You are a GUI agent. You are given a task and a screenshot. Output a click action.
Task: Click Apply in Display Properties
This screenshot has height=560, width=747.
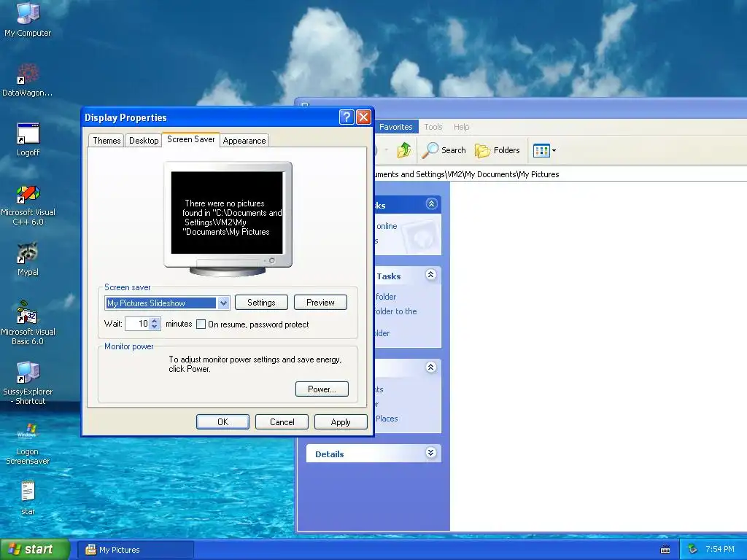click(x=341, y=422)
